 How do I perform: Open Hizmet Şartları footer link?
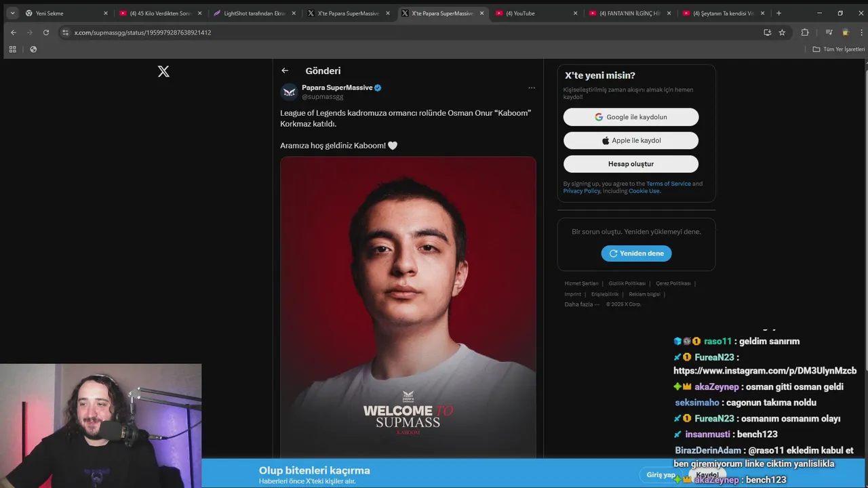(x=581, y=283)
